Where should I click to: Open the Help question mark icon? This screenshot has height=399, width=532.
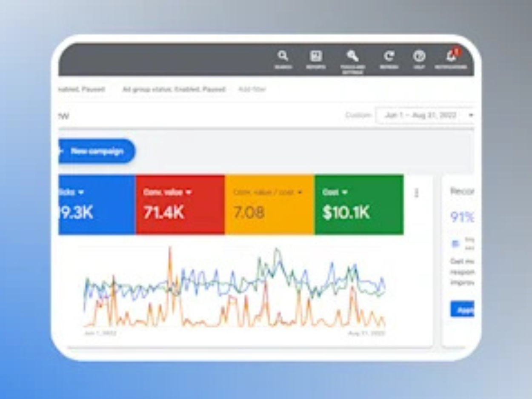pyautogui.click(x=419, y=59)
